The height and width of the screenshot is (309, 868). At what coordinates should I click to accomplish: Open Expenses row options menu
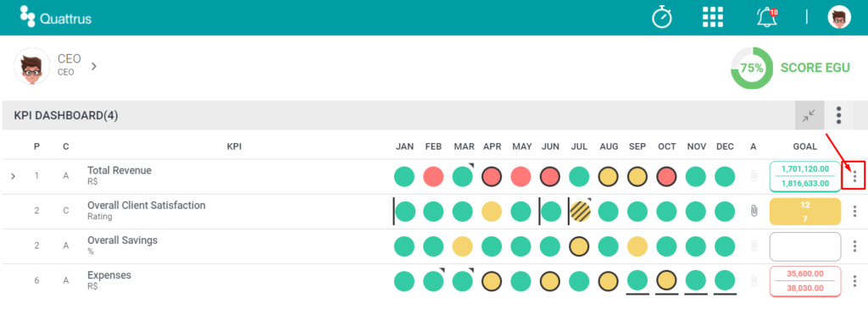point(854,281)
